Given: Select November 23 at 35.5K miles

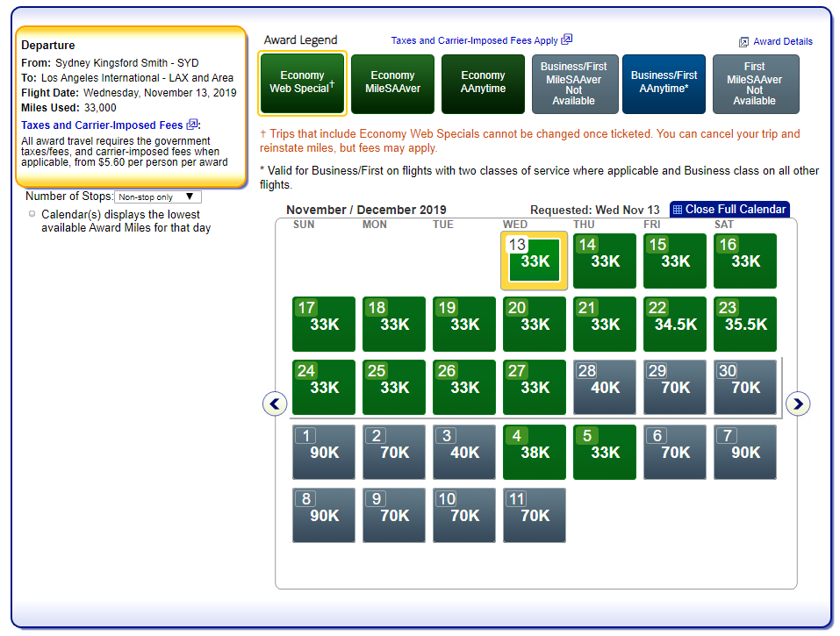Looking at the screenshot, I should click(744, 324).
